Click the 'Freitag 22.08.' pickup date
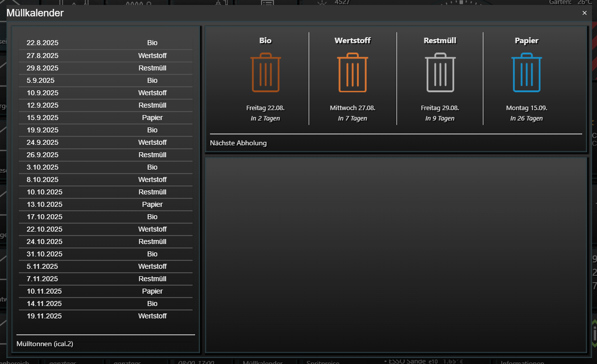The height and width of the screenshot is (364, 597). [265, 108]
